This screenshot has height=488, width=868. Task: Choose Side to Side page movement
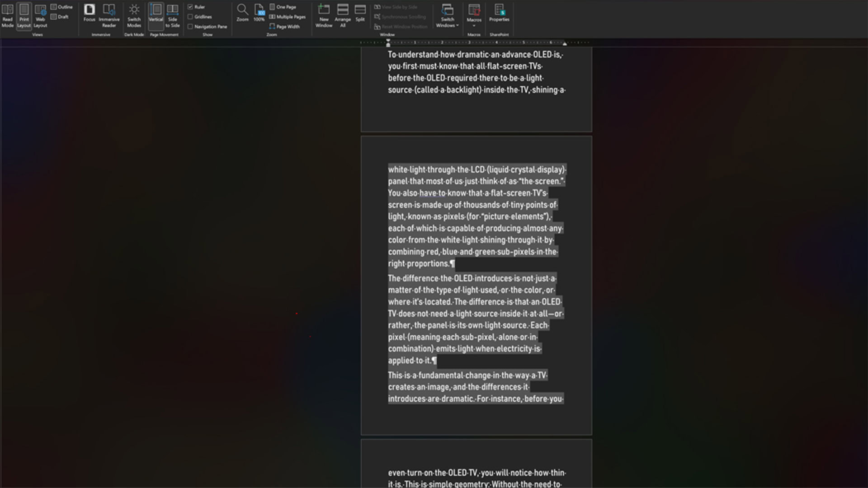(172, 16)
